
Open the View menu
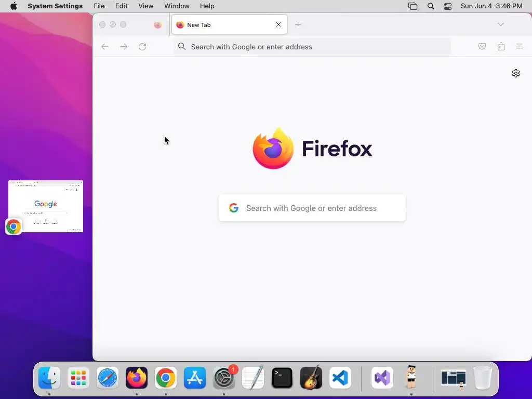145,6
